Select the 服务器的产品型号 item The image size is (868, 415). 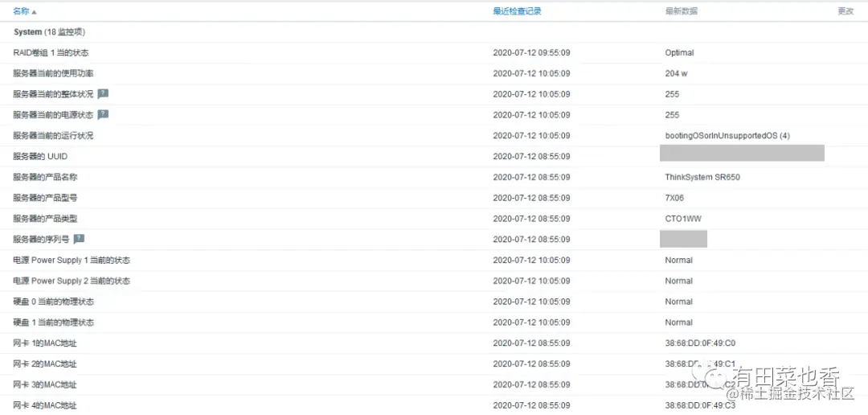45,198
